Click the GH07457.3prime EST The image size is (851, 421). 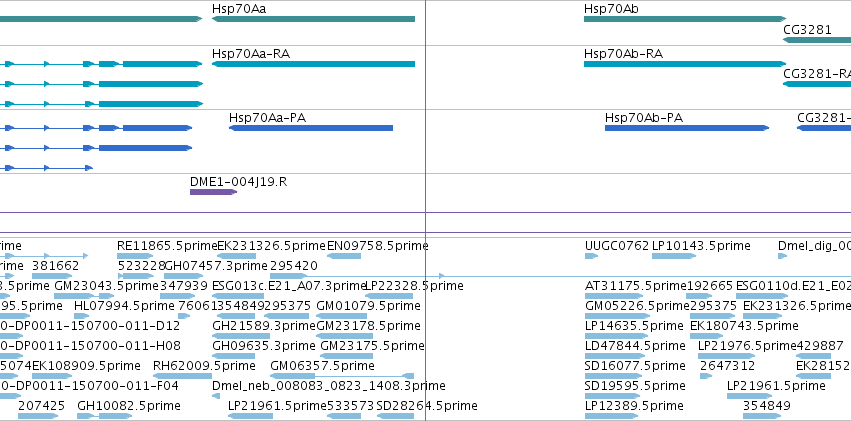coord(184,276)
